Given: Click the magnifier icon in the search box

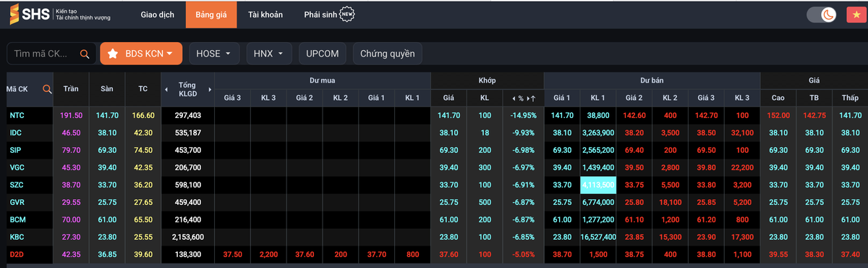Looking at the screenshot, I should (x=85, y=54).
